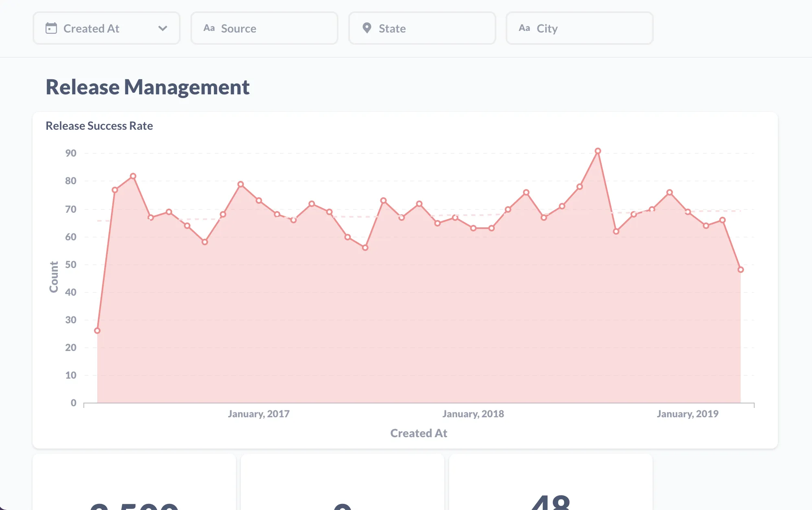
Task: Click the January, 2018 axis label
Action: coord(473,414)
